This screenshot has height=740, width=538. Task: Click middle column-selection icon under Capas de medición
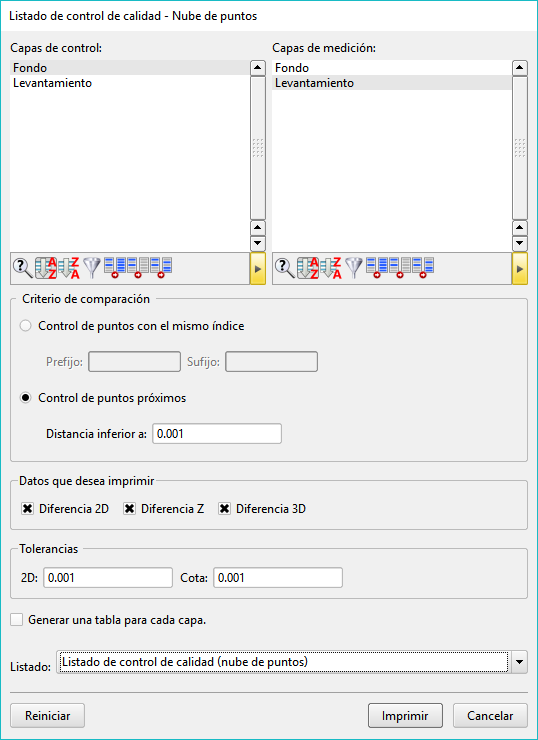(401, 268)
